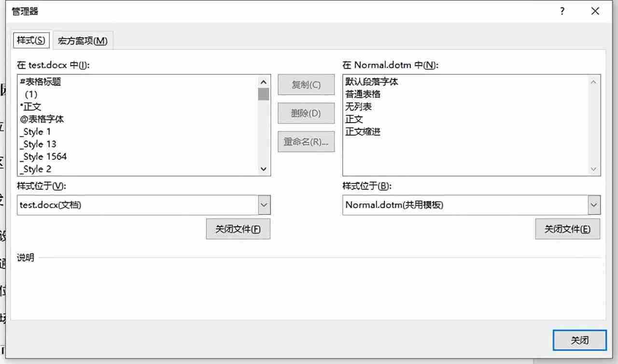This screenshot has width=618, height=364.
Task: Click the up arrow of the right list scrollbar
Action: (x=593, y=82)
